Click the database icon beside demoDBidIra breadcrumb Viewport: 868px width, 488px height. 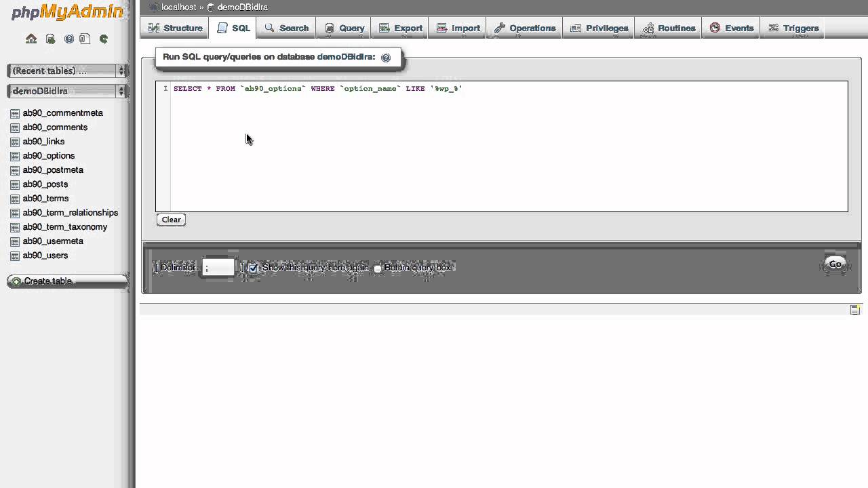[x=210, y=7]
